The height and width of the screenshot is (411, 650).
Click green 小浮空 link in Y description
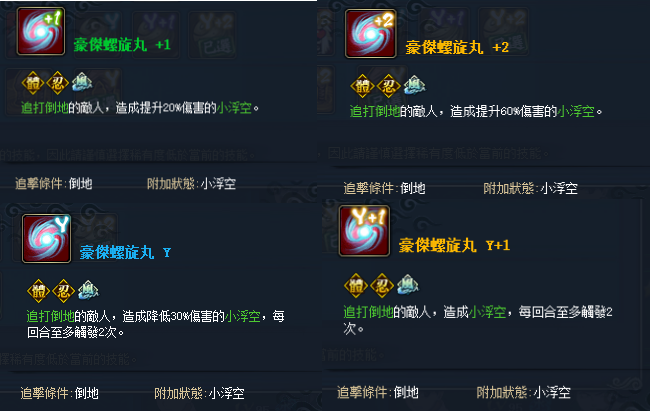click(x=243, y=316)
